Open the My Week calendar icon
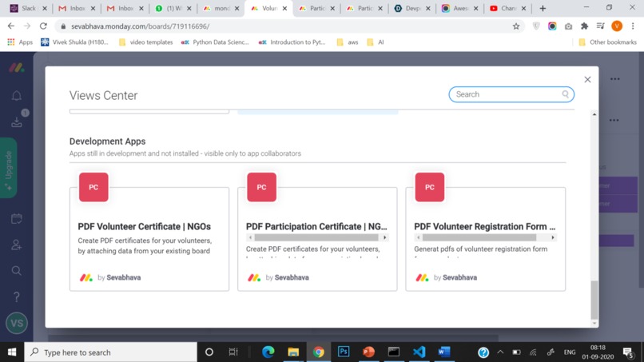The height and width of the screenshot is (362, 644). [x=17, y=219]
